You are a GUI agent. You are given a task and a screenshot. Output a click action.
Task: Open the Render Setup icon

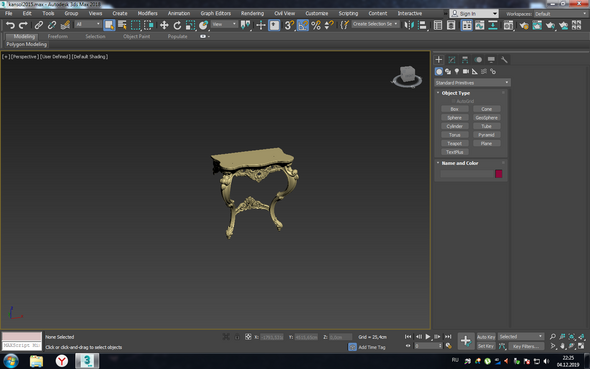point(524,25)
